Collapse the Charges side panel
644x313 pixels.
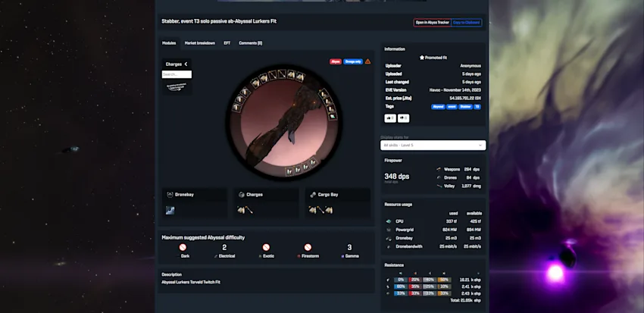pyautogui.click(x=186, y=64)
